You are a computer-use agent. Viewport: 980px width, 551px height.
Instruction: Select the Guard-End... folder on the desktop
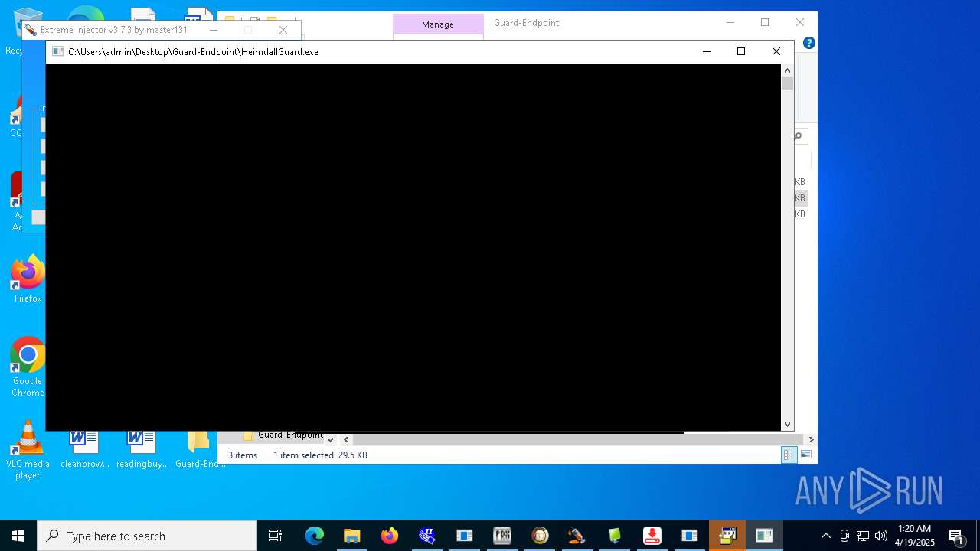200,448
